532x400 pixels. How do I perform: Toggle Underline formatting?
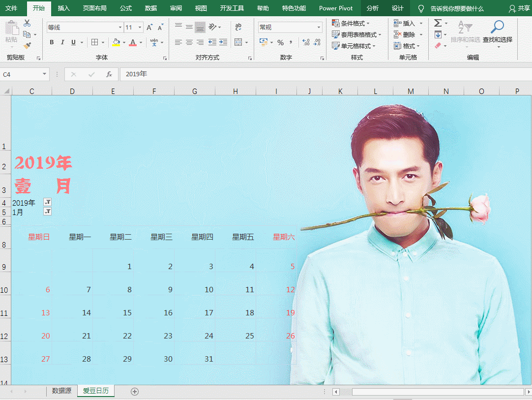73,42
